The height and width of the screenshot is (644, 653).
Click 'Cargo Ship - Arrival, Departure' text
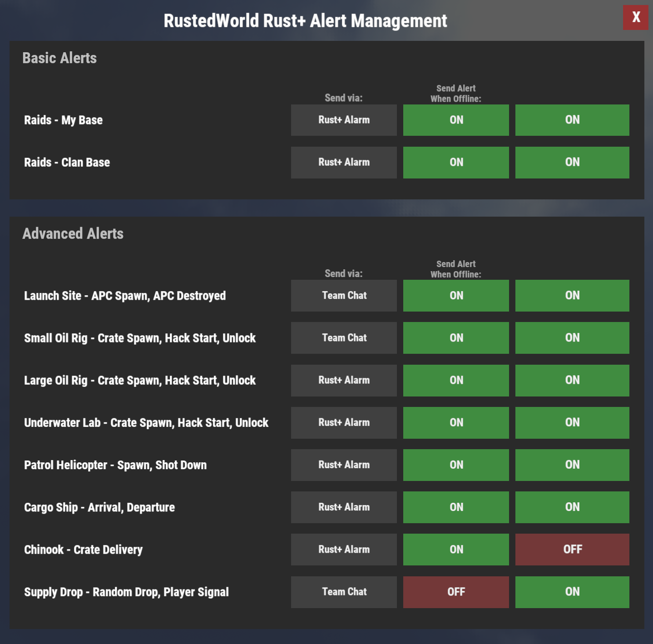pos(99,507)
